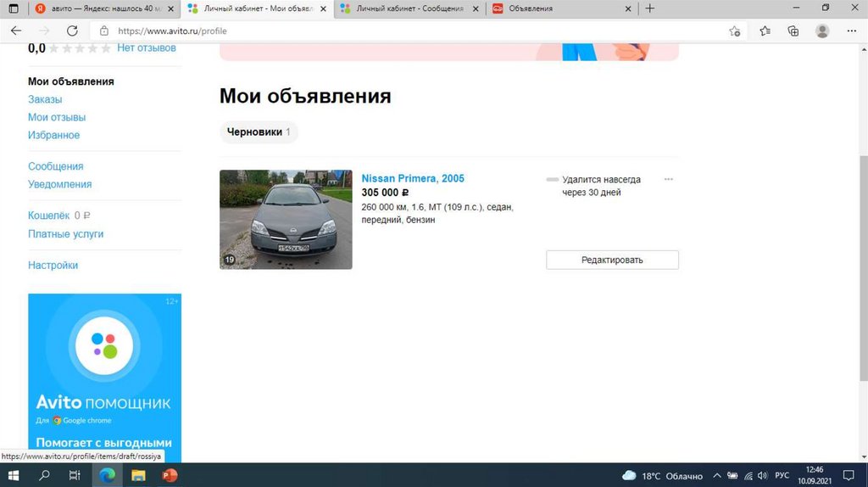Click the 'Редактировать' button

[612, 260]
